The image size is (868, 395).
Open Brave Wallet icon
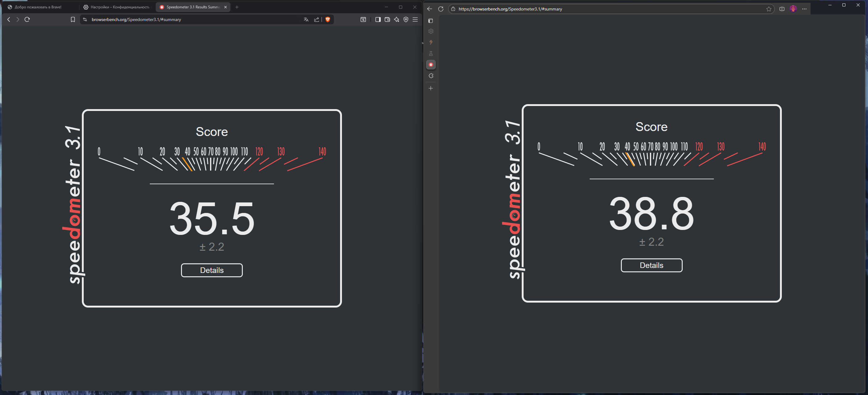(387, 19)
